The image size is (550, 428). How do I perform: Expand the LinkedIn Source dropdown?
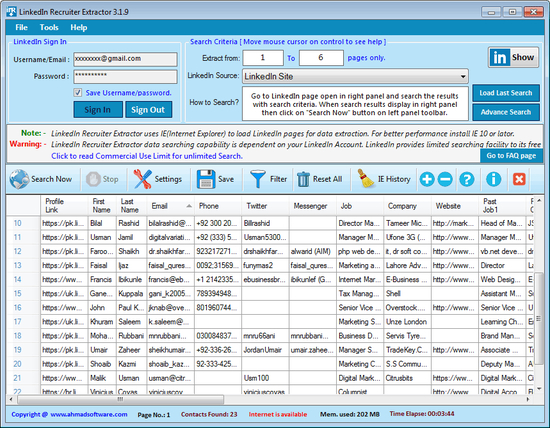pyautogui.click(x=463, y=76)
